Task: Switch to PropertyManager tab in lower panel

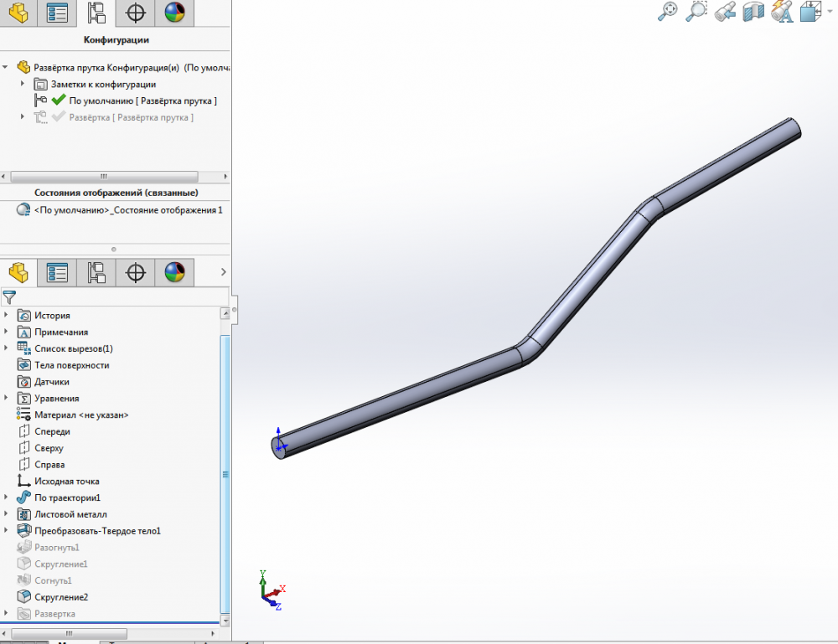Action: (57, 272)
